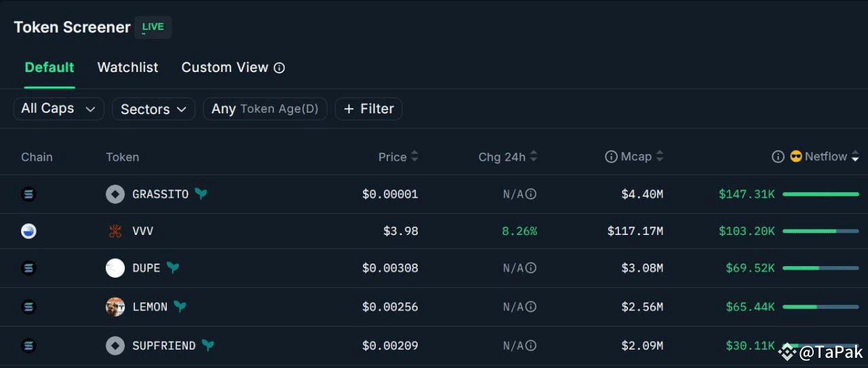Click the Base chain icon for VVV
Screen dimensions: 868x368
(28, 232)
